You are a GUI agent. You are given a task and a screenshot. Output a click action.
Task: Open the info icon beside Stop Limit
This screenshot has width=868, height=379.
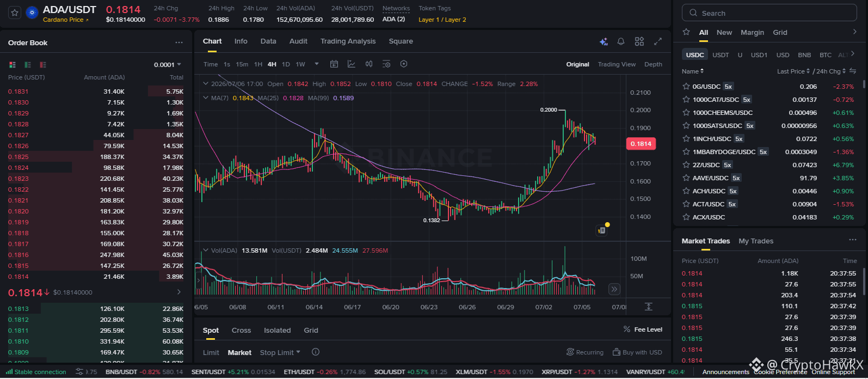point(316,352)
